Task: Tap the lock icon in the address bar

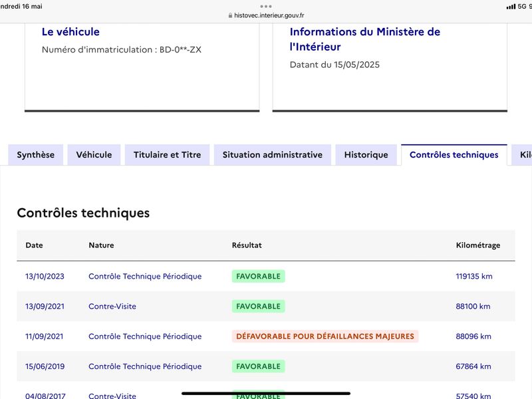Action: click(230, 15)
